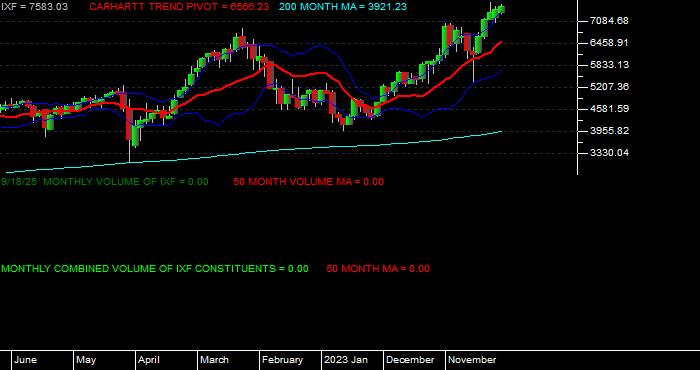
Task: Click the 3955.82 price axis label
Action: [609, 131]
